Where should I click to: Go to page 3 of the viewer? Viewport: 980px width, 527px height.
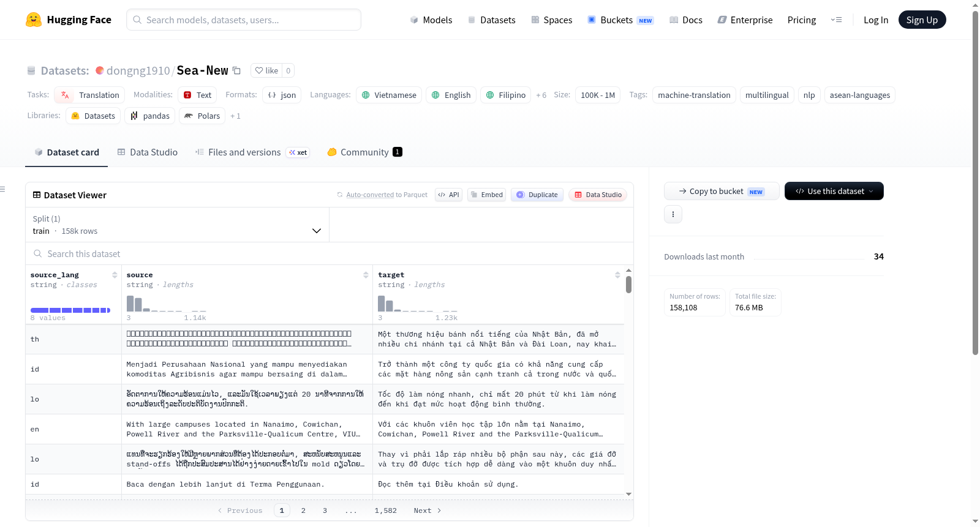[x=325, y=510]
